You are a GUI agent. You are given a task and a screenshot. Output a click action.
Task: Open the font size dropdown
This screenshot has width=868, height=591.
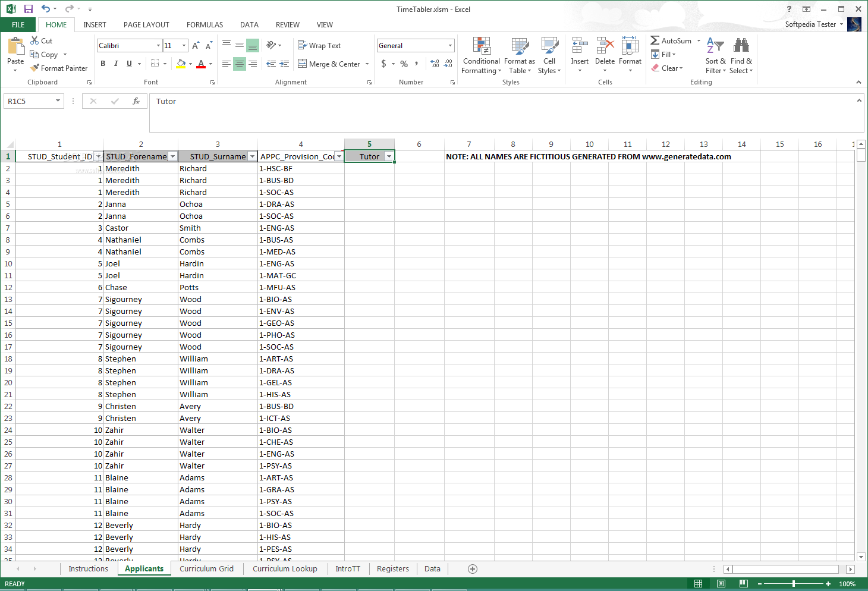(184, 45)
